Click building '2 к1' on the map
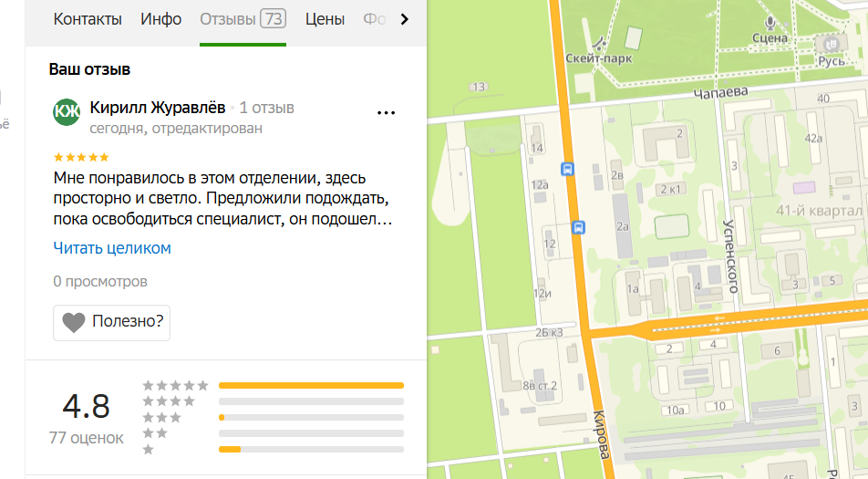Screen dimensions: 868x479 pos(670,190)
